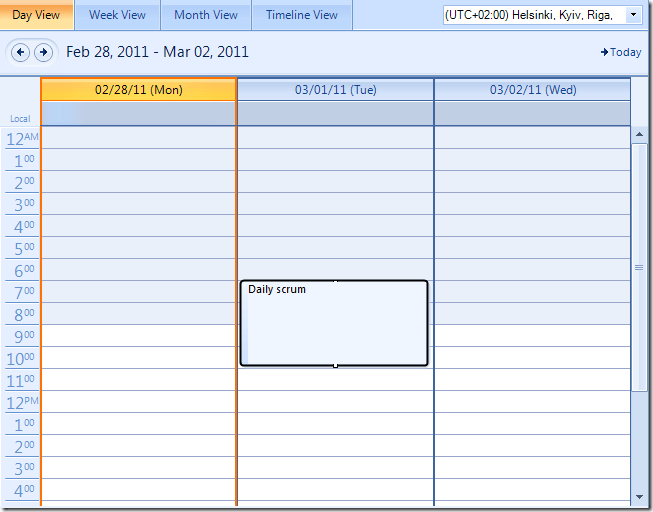Go to the next date range

[42, 52]
